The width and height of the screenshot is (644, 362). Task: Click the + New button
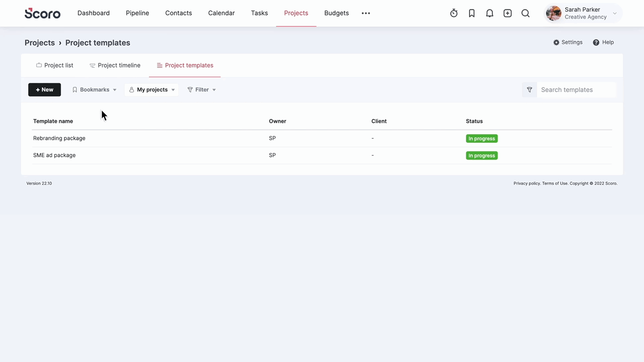click(44, 90)
